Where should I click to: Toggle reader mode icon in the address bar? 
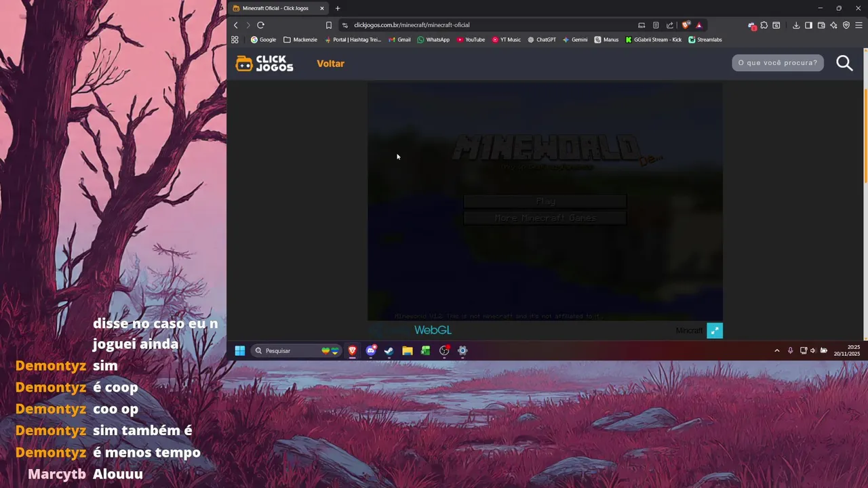click(x=656, y=25)
